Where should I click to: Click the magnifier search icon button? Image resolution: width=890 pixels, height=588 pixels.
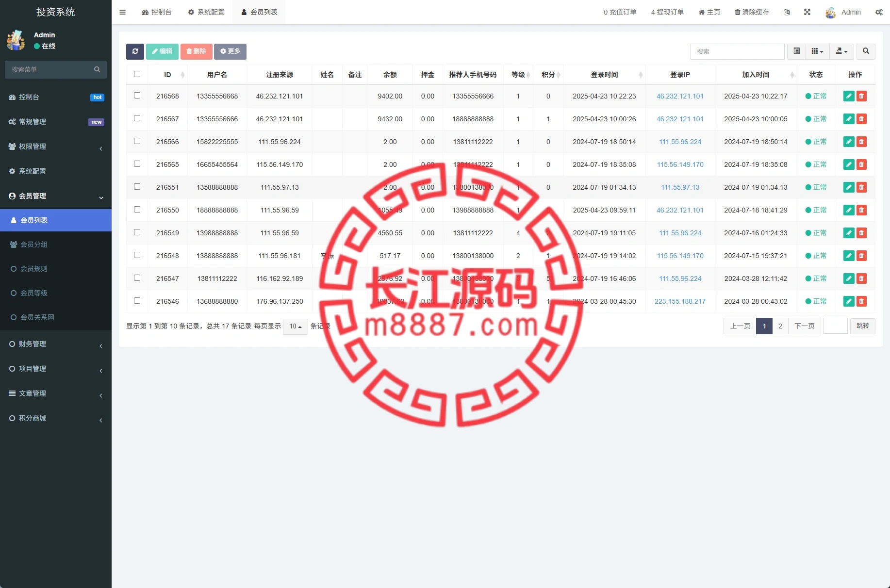(866, 51)
